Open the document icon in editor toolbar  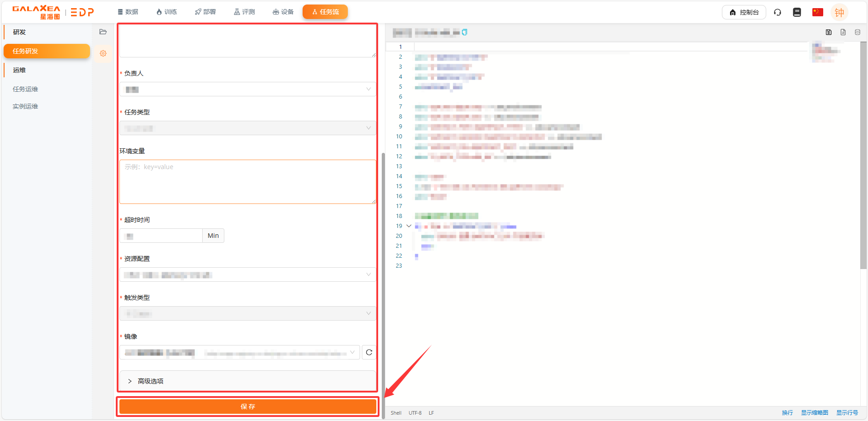pos(843,32)
